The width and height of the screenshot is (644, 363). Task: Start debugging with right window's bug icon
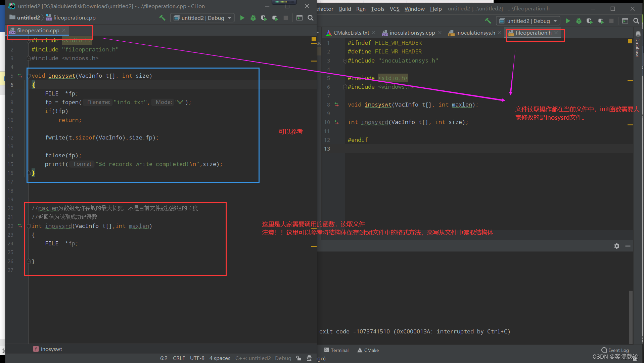pyautogui.click(x=579, y=21)
